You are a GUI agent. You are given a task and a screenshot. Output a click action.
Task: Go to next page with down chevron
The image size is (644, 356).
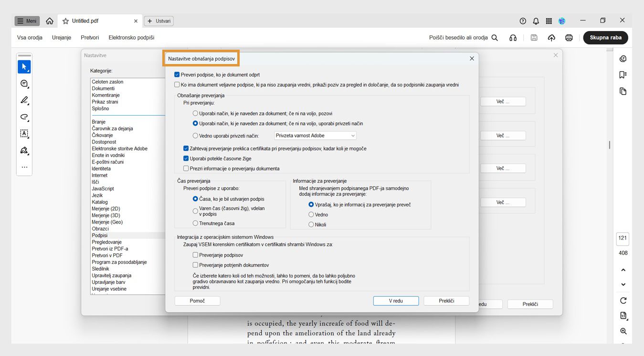tap(623, 284)
